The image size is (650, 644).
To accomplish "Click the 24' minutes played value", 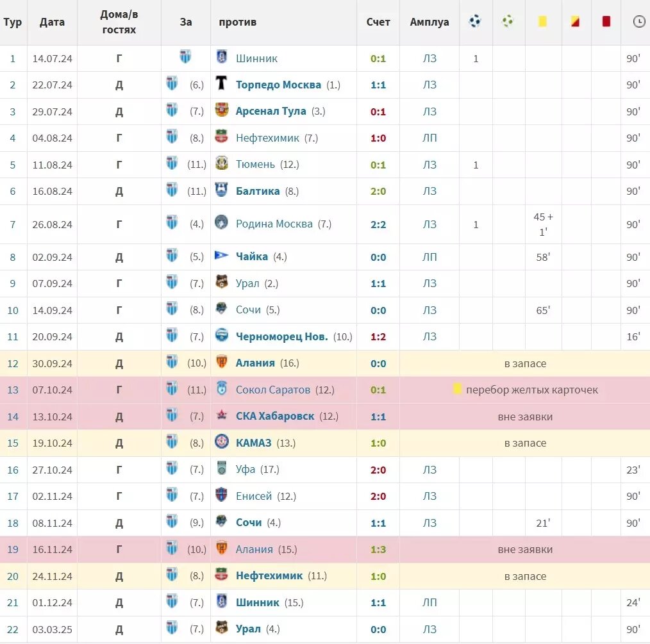I will pos(633,602).
